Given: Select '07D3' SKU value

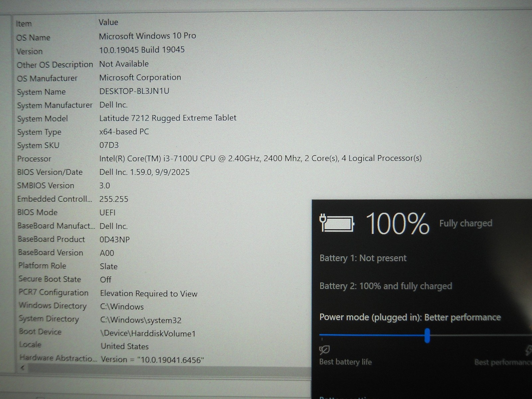Looking at the screenshot, I should (109, 145).
